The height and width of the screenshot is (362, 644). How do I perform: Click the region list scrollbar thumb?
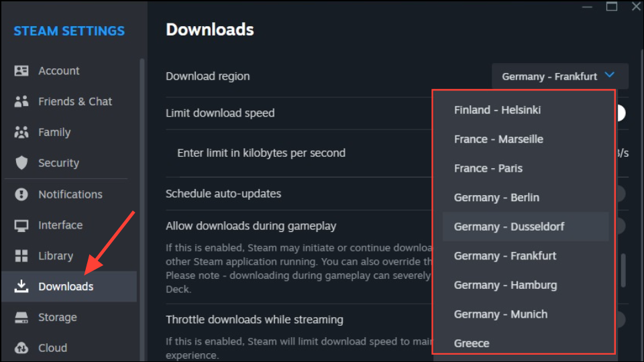tap(623, 270)
